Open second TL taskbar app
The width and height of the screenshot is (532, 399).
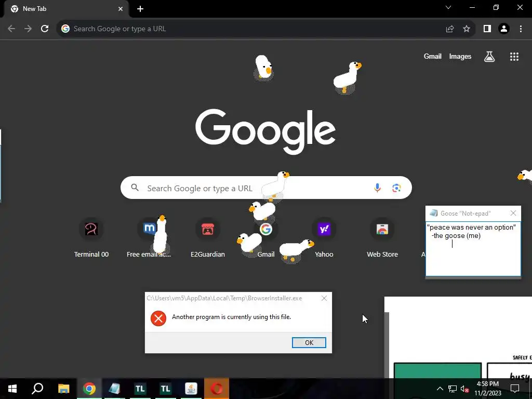pos(165,389)
